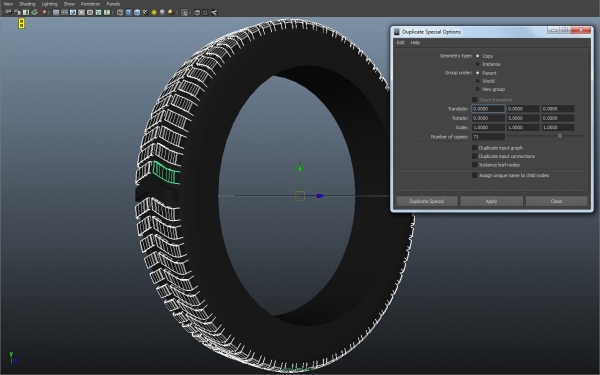Click the Number of copies slider handle
Image resolution: width=600 pixels, height=375 pixels.
click(x=560, y=136)
